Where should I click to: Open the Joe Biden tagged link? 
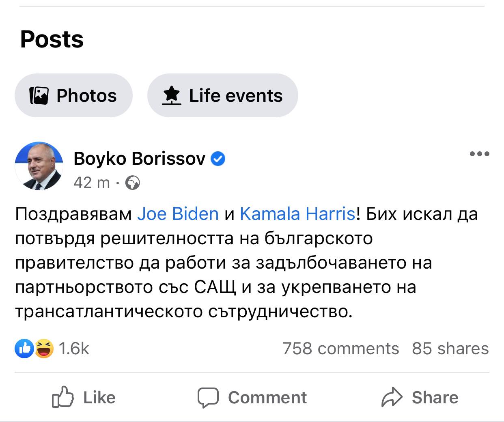tap(178, 214)
